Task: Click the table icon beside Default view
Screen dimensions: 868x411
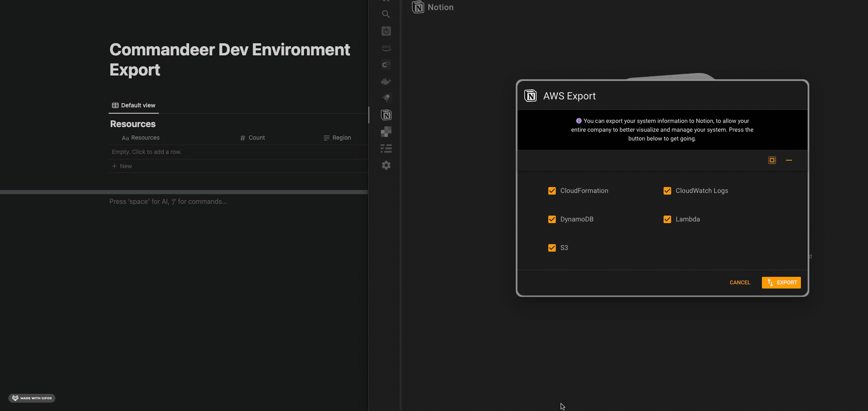Action: [x=115, y=105]
